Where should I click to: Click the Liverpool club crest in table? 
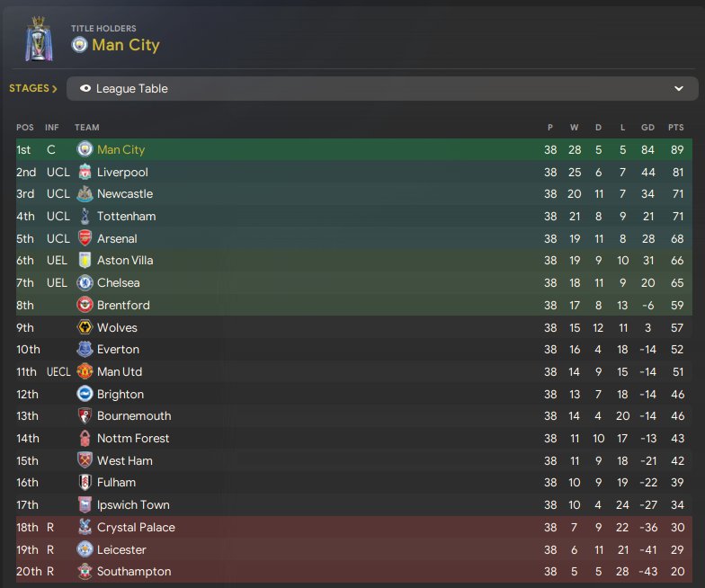(x=85, y=172)
